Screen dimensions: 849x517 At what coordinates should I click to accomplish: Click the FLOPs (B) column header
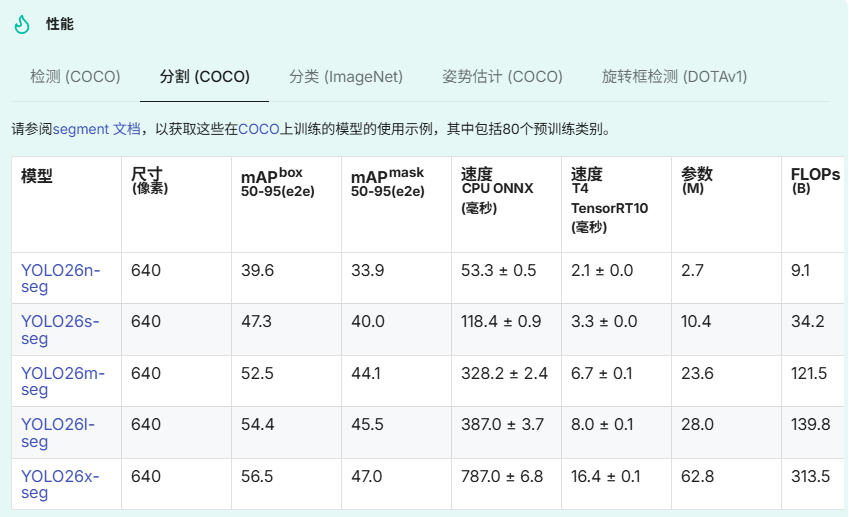coord(814,180)
